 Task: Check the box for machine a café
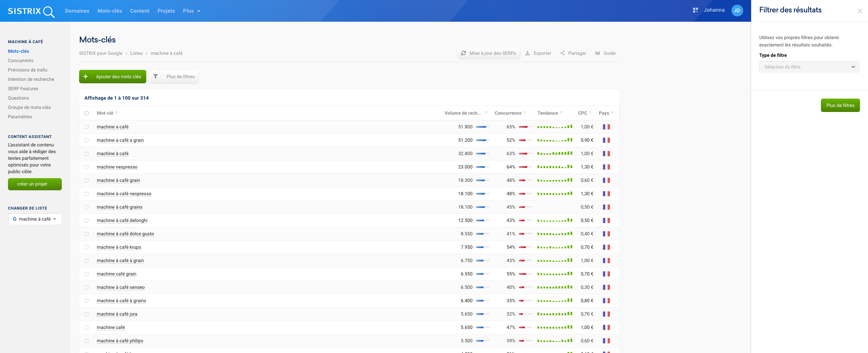tap(86, 127)
